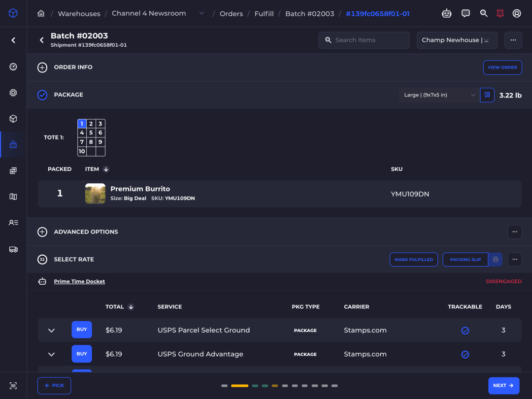Open the Batch #02003 breadcrumb

tap(310, 14)
